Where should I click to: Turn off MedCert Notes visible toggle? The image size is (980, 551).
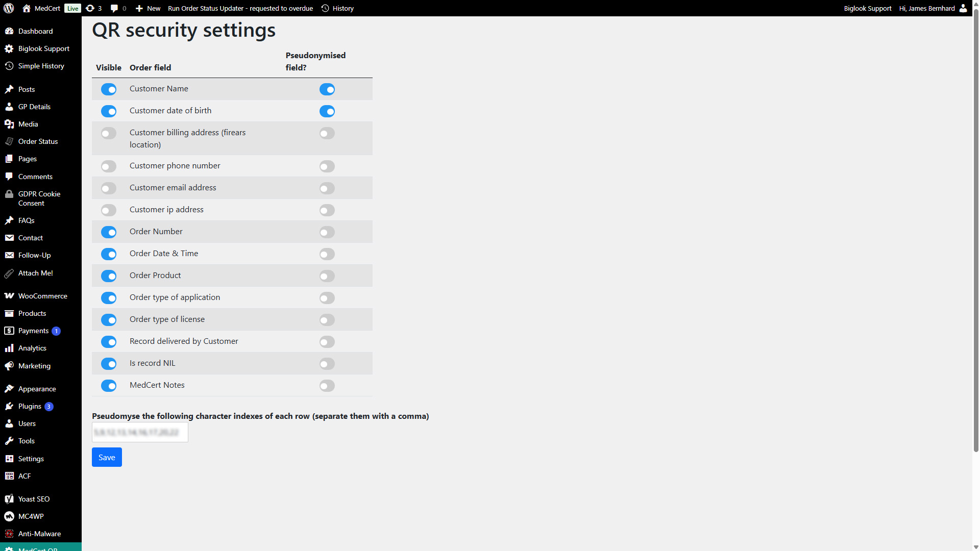pos(109,386)
